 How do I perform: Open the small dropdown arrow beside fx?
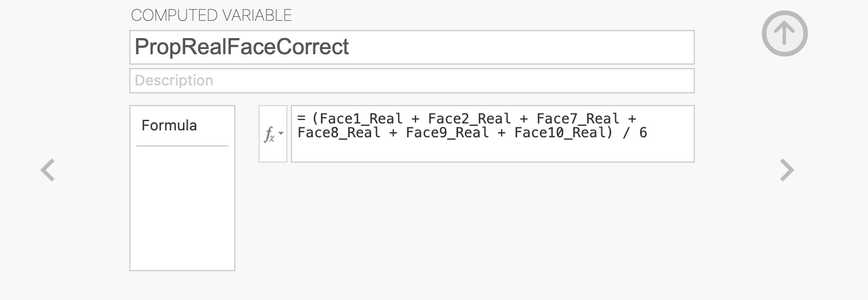(x=281, y=134)
